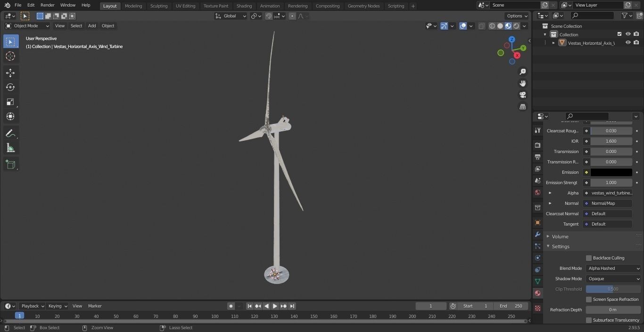The height and width of the screenshot is (332, 644).
Task: Open the File menu
Action: coord(18,5)
